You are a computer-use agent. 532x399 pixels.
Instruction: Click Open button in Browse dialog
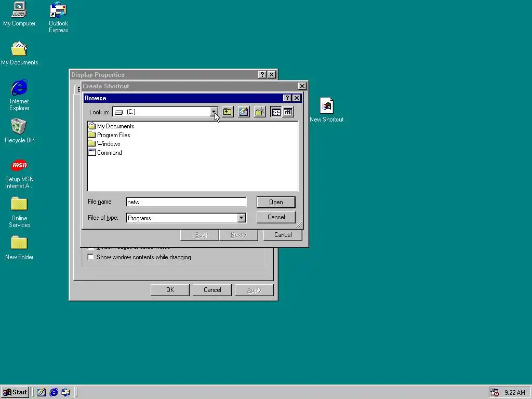click(x=276, y=202)
